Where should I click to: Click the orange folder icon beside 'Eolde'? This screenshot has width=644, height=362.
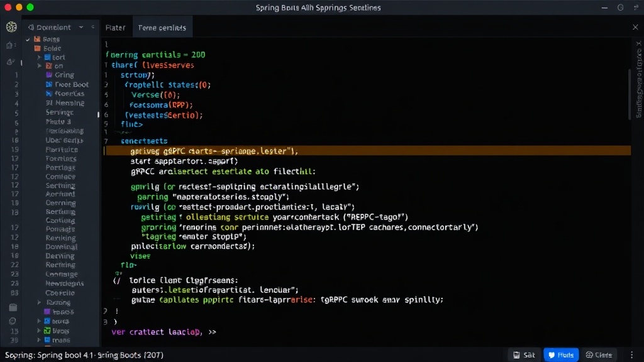pyautogui.click(x=37, y=48)
